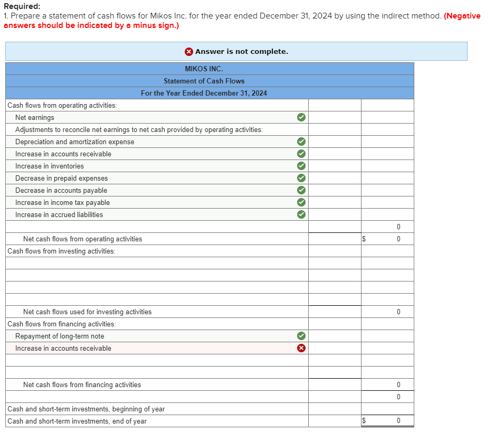504x441 pixels.
Task: Select the first amount cell for Increase in inventories
Action: click(x=335, y=166)
